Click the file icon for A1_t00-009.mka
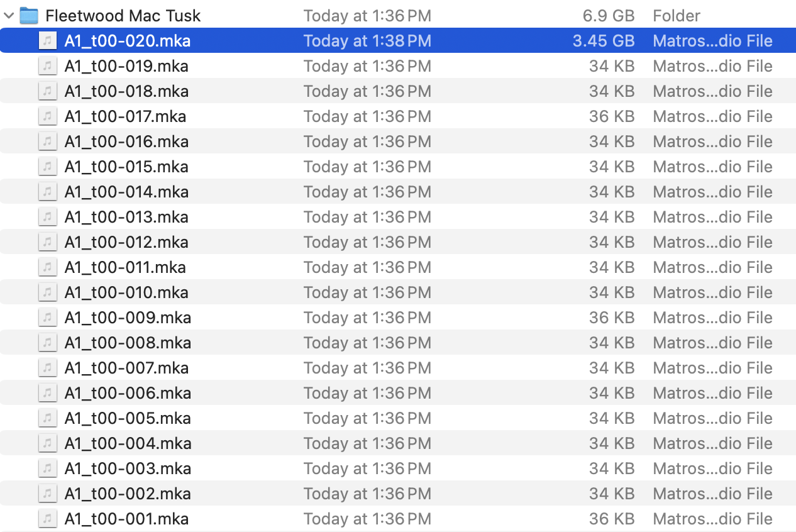 [47, 318]
